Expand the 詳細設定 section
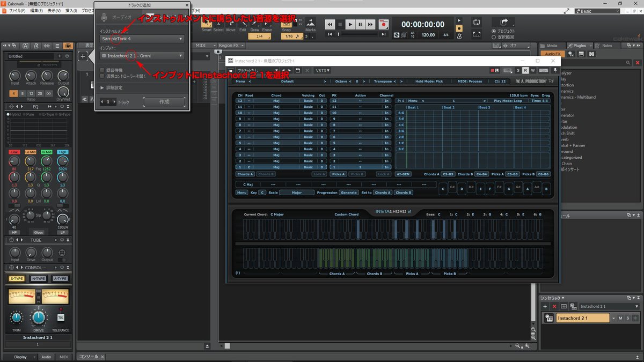This screenshot has height=362, width=644. tap(112, 87)
